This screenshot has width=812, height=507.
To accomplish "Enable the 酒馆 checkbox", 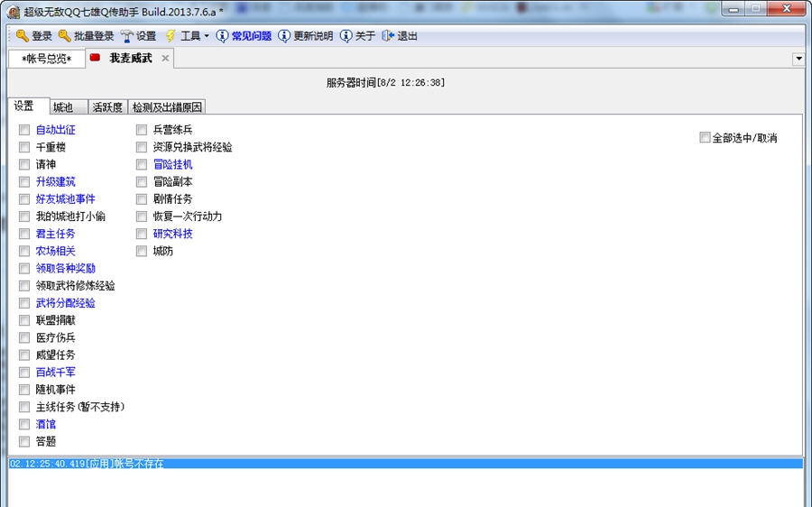I will [x=24, y=424].
